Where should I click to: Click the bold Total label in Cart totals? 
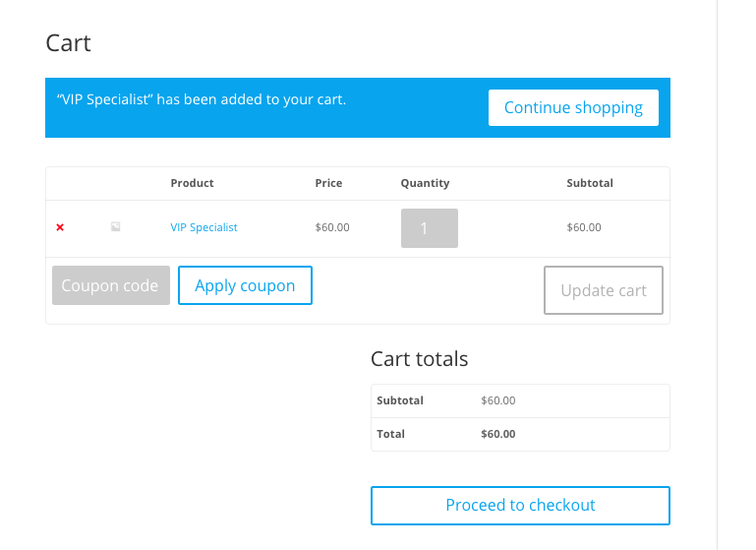point(390,434)
